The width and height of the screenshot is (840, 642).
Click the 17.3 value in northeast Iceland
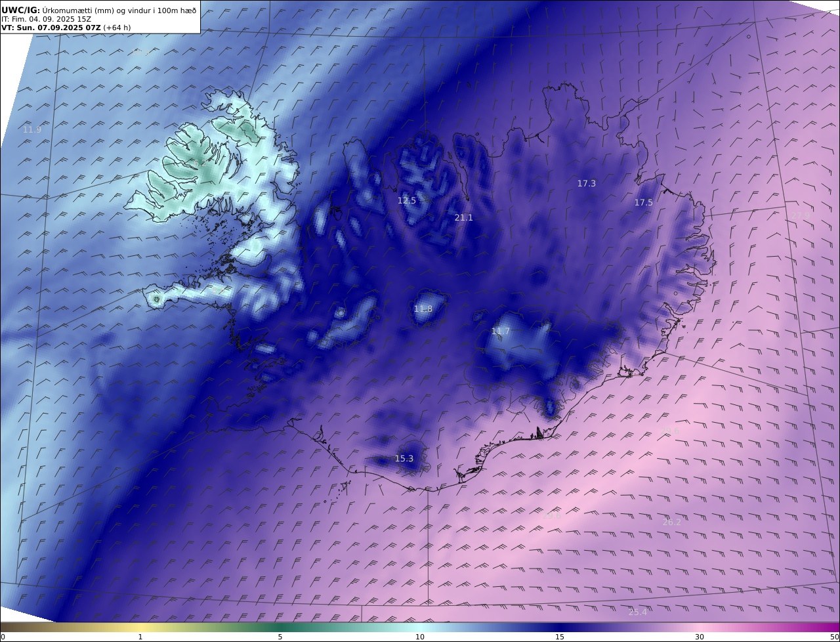[587, 183]
